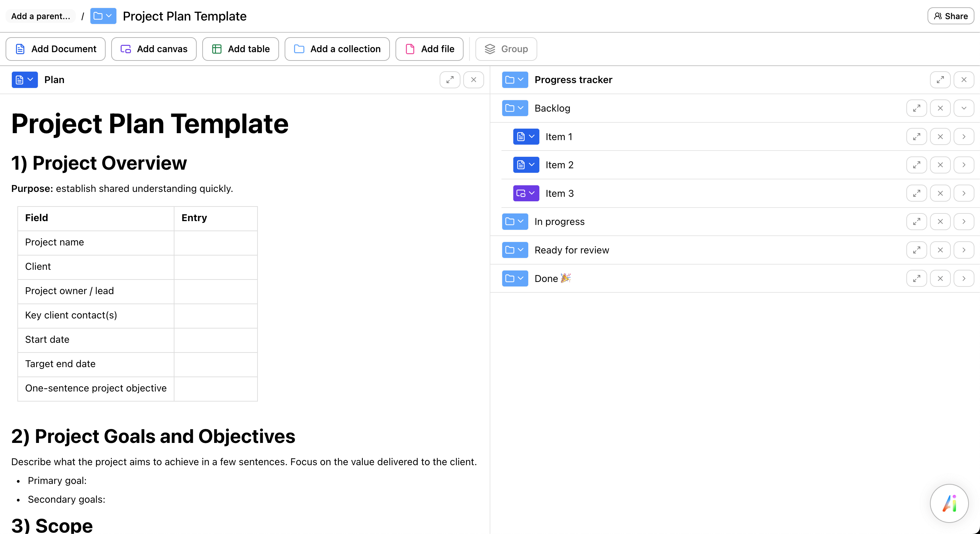Close the Progress tracker panel
Screen dimensions: 980x534
[964, 80]
